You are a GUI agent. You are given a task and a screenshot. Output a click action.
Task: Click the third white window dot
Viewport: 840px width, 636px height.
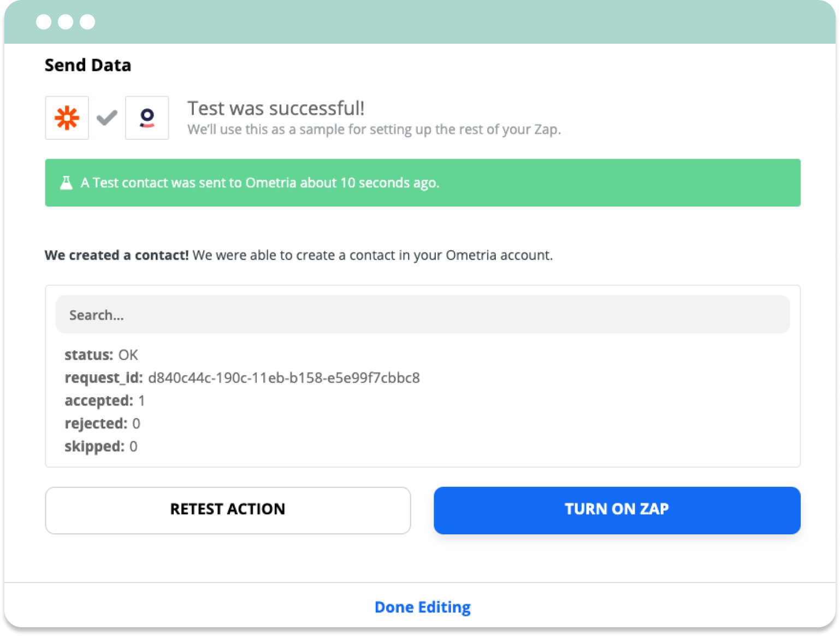(x=87, y=22)
